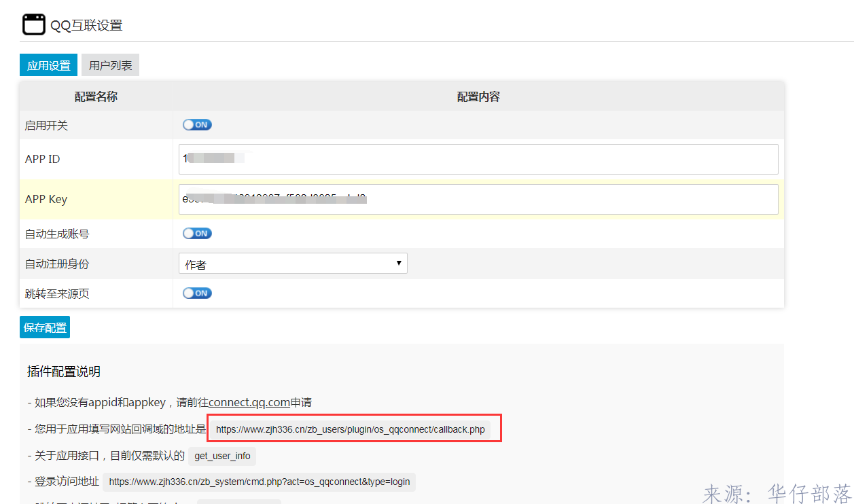This screenshot has width=854, height=504.
Task: Toggle the 自动生成账号 switch
Action: tap(197, 234)
